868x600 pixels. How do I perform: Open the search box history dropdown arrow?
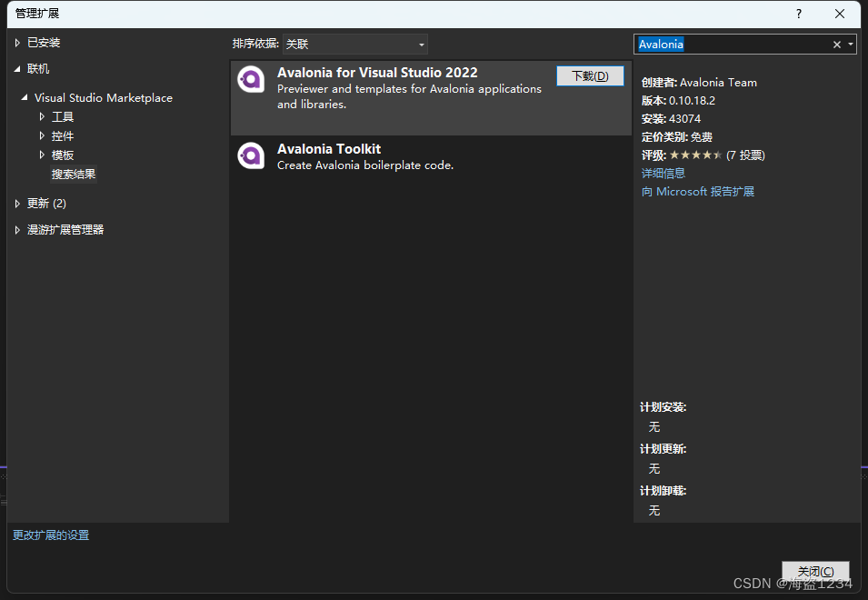(x=851, y=45)
